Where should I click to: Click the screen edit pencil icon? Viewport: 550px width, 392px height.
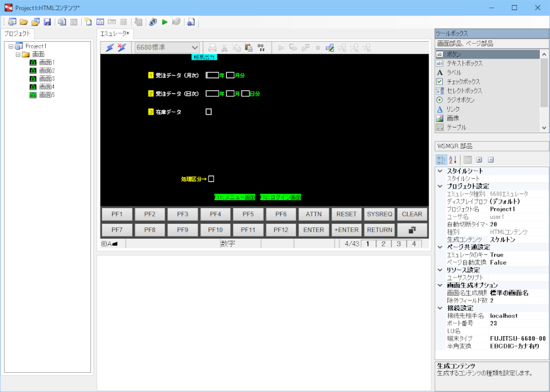pos(330,47)
